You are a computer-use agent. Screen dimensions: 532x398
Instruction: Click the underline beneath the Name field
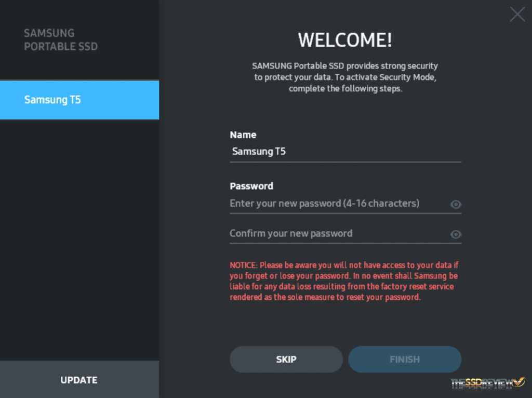click(x=345, y=162)
